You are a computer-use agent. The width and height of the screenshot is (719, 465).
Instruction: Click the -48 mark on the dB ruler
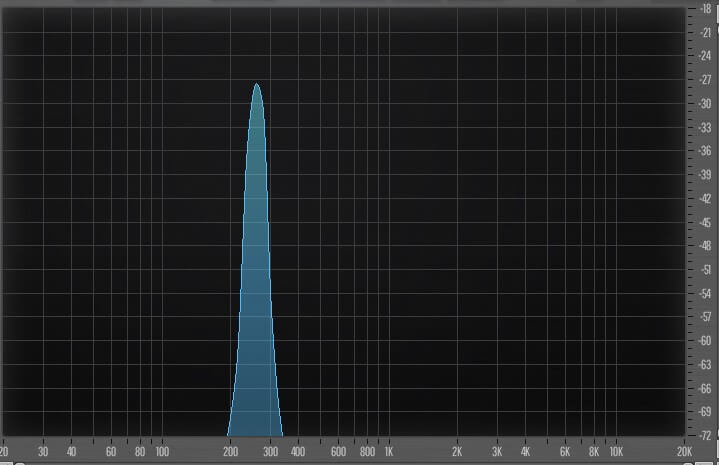(x=705, y=246)
